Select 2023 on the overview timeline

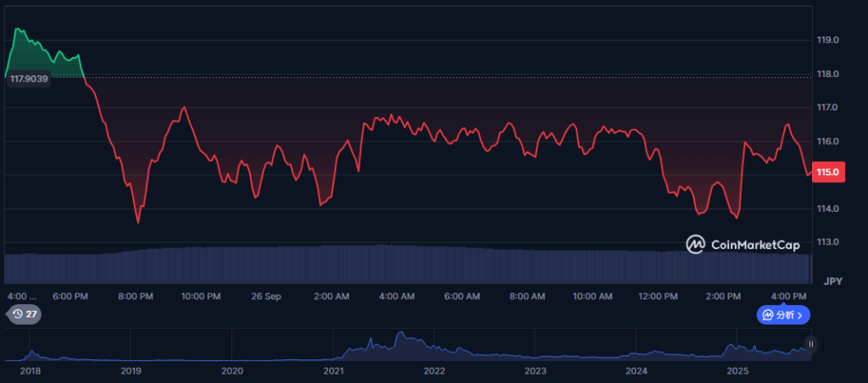click(x=536, y=371)
